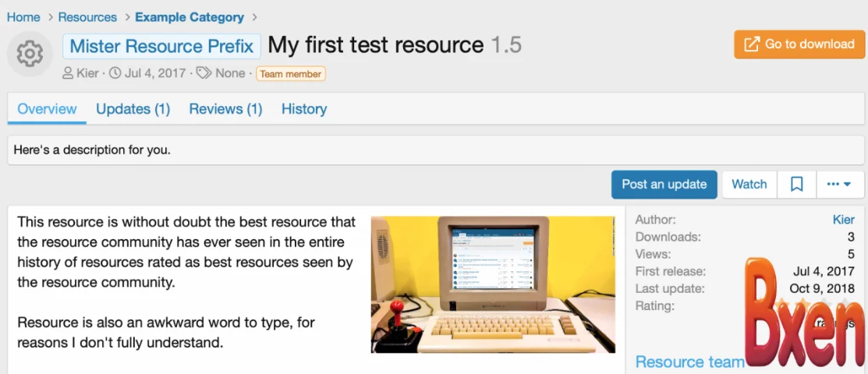Viewport: 868px width, 374px height.
Task: Open the Reviews (1) tab
Action: point(225,109)
